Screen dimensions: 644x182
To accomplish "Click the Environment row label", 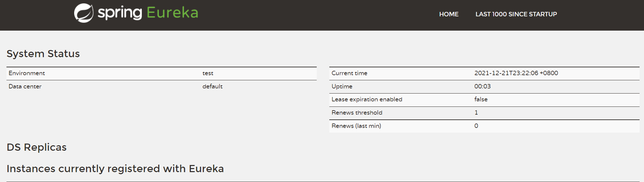I will point(27,73).
